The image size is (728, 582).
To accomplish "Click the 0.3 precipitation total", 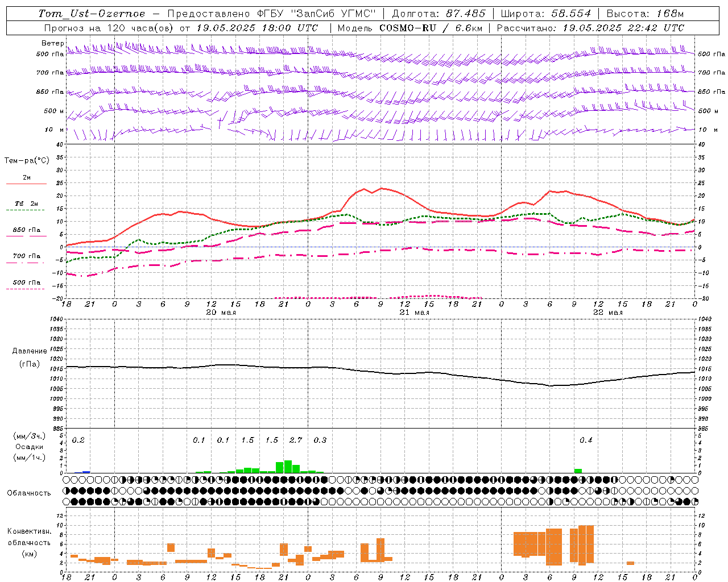I will 320,440.
